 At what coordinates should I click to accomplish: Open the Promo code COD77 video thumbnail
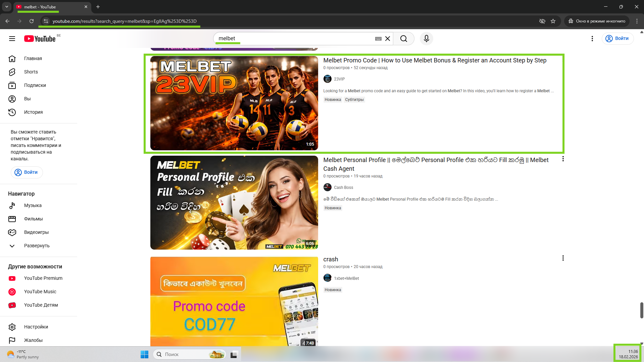[x=234, y=302]
